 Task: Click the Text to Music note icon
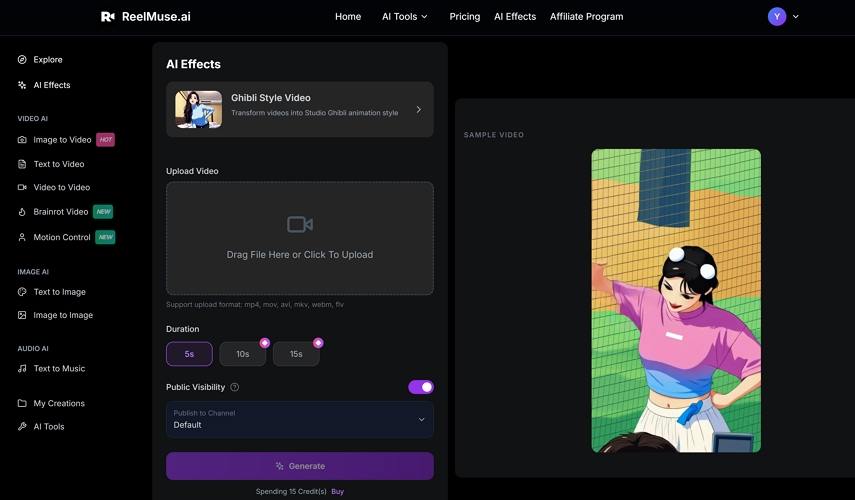click(22, 369)
